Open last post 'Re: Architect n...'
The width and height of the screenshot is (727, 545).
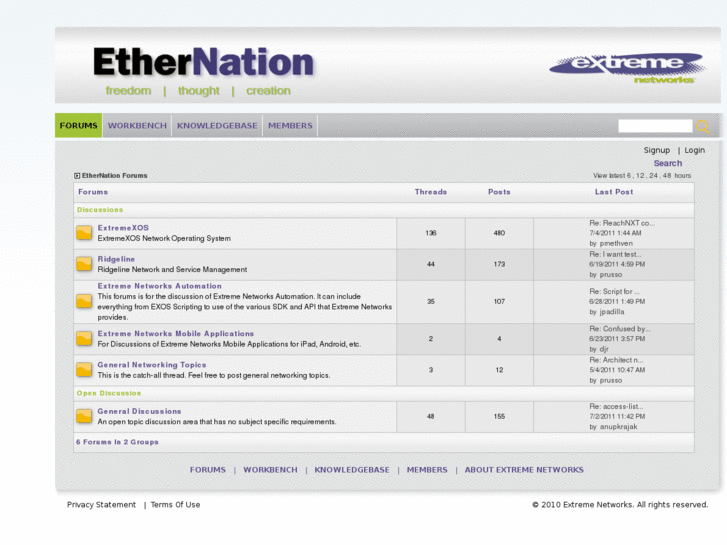pyautogui.click(x=616, y=360)
